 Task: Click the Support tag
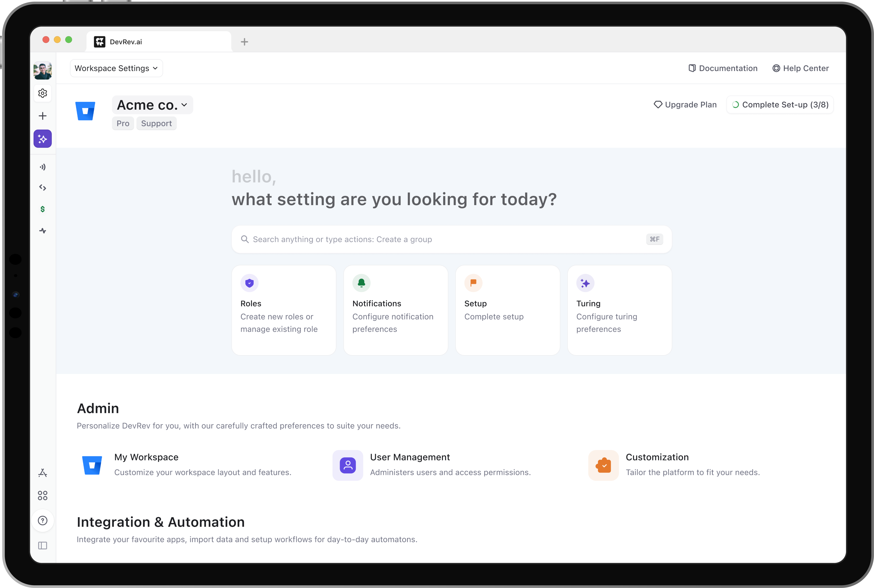[156, 123]
